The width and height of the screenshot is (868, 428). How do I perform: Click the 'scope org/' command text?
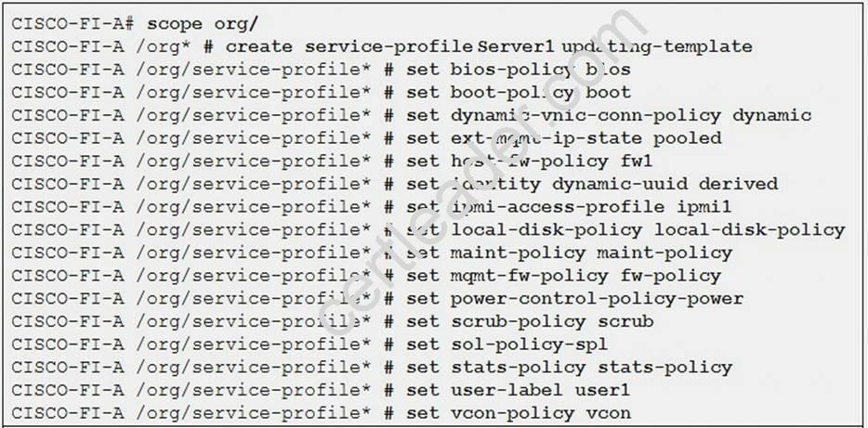(x=203, y=25)
